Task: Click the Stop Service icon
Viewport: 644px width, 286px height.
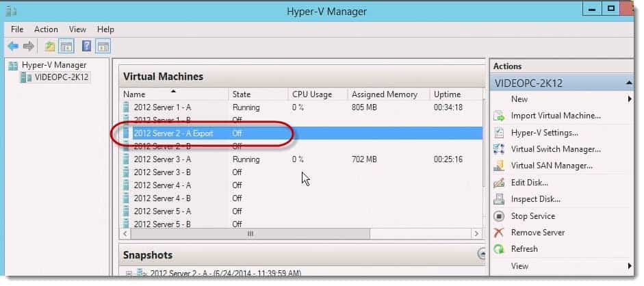Action: pyautogui.click(x=499, y=216)
